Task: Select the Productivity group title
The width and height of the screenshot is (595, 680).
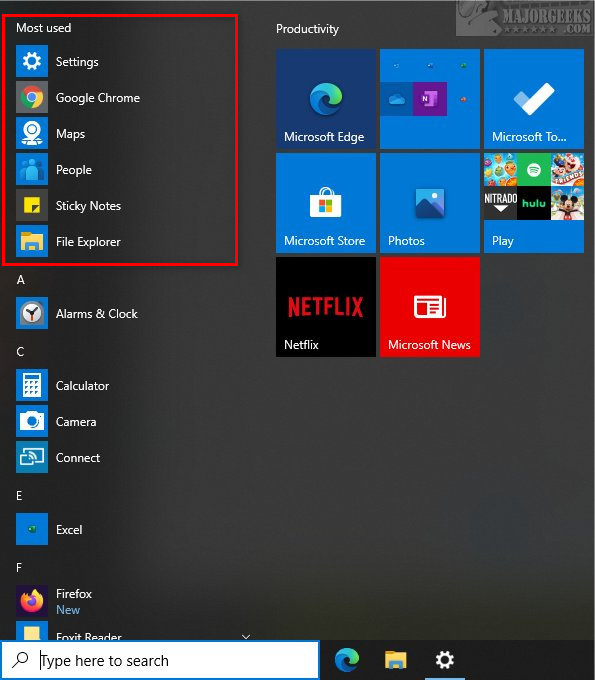Action: coord(307,29)
